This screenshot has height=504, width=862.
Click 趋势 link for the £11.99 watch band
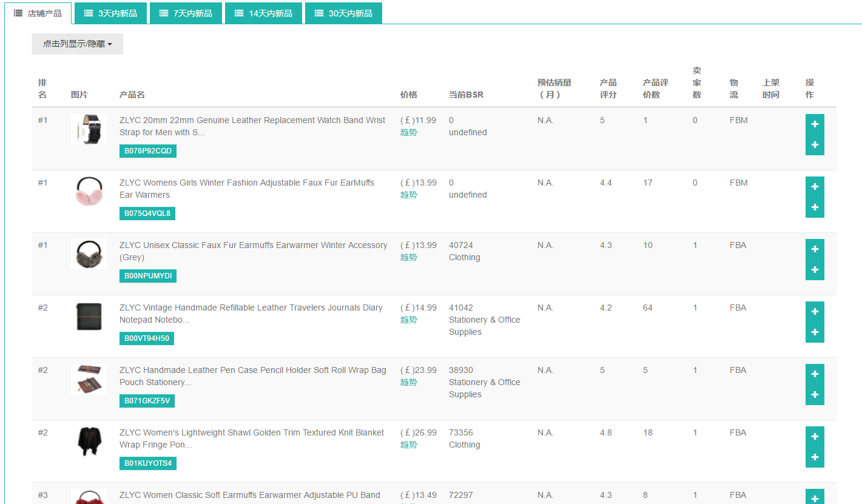409,132
